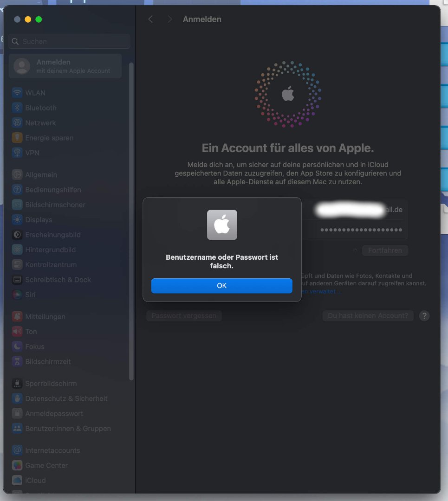Viewport: 448px width, 501px height.
Task: Select the Internetaccounts label
Action: click(x=52, y=450)
